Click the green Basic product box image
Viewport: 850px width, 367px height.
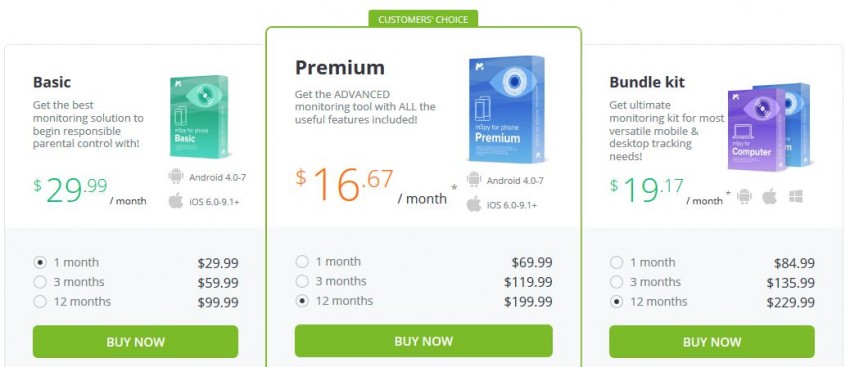(199, 117)
